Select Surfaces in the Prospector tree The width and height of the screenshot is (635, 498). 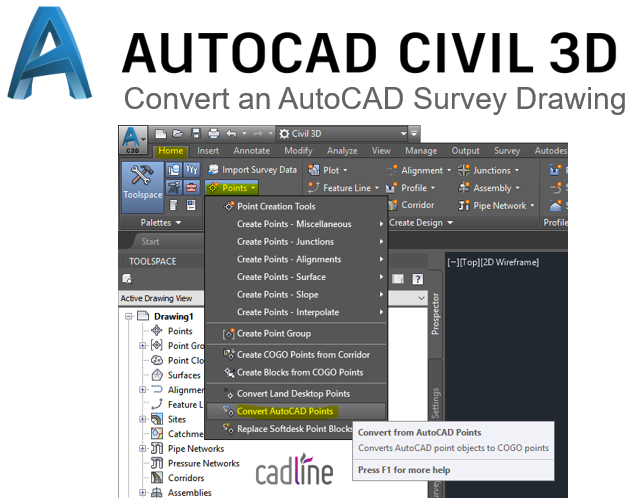pos(184,375)
